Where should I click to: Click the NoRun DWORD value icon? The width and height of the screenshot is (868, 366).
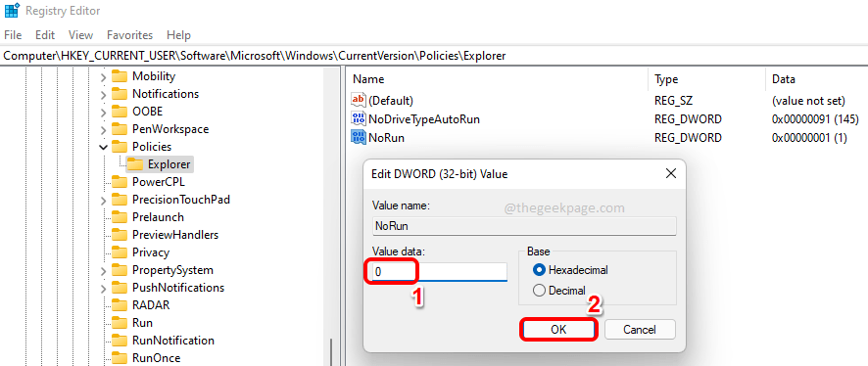click(x=359, y=137)
